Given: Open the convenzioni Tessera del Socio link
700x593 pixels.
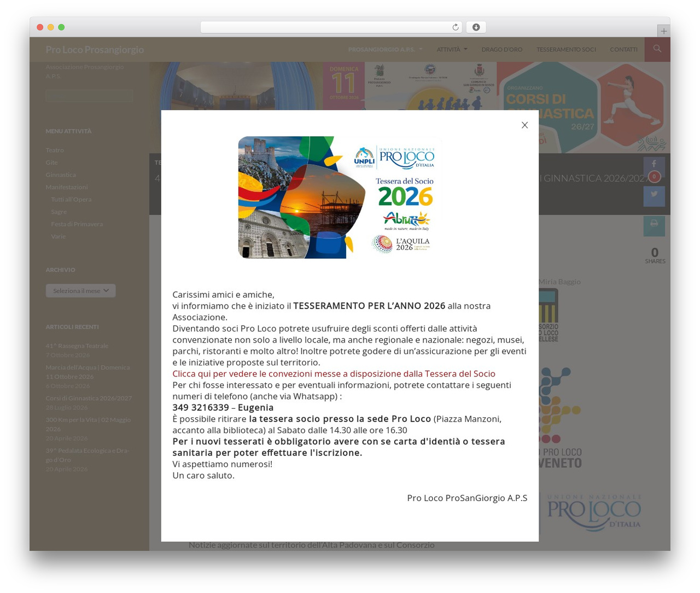Looking at the screenshot, I should (x=334, y=374).
